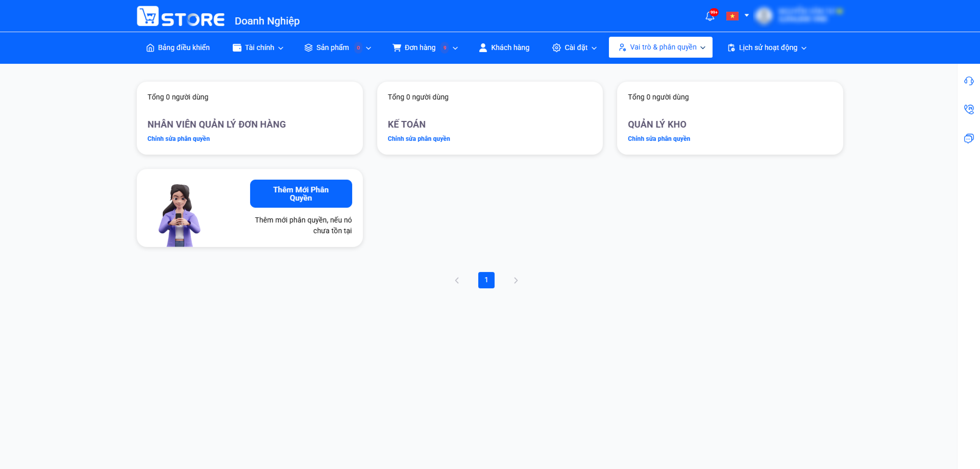Go to the next pagination page arrow
Viewport: 980px width, 469px height.
coord(516,281)
